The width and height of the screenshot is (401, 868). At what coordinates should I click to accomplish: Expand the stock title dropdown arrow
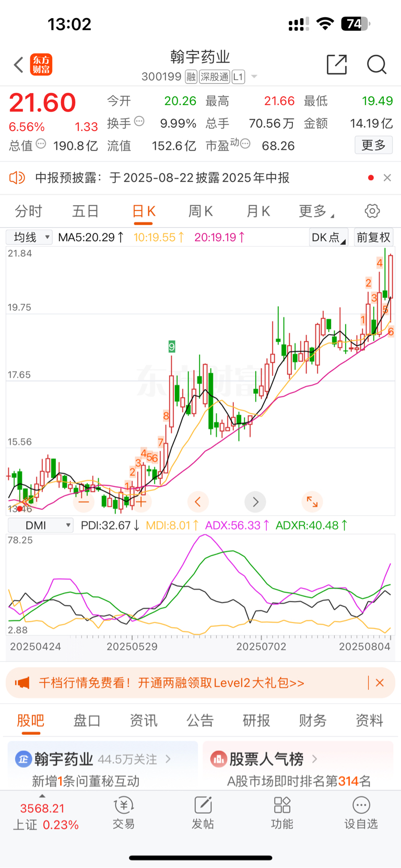coord(254,77)
